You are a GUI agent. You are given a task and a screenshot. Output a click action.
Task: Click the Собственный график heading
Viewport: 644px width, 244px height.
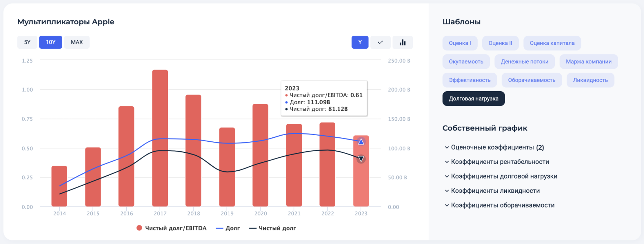[485, 128]
